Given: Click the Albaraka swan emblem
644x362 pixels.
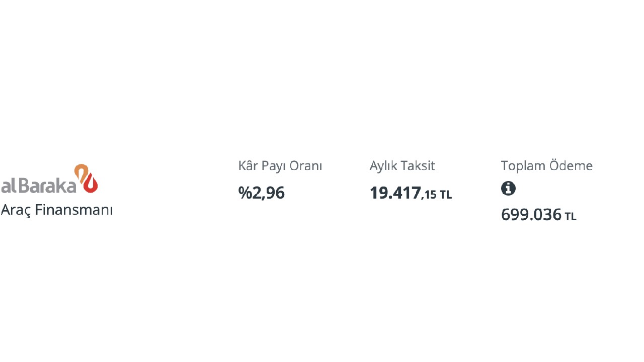Looking at the screenshot, I should coord(87,178).
